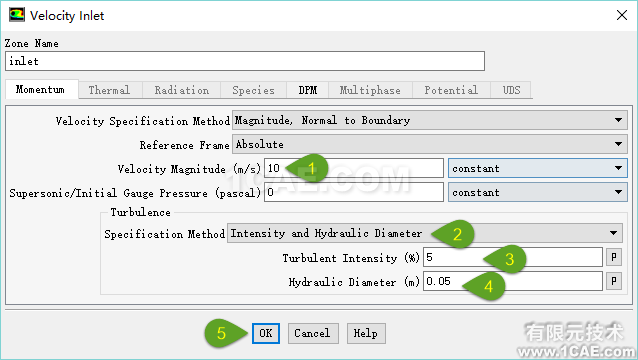
Task: Open the Gauge Pressure constant dropdown
Action: pyautogui.click(x=537, y=192)
